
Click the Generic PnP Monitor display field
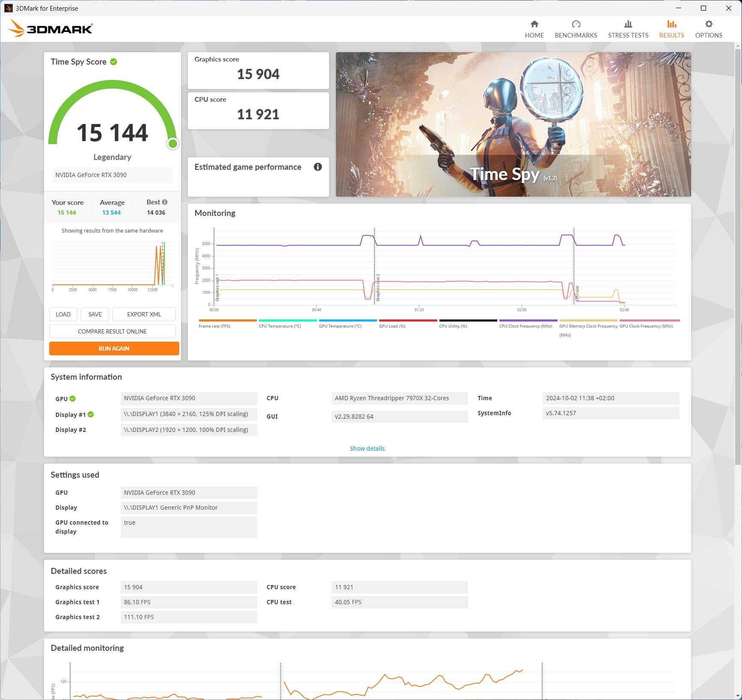click(x=189, y=508)
